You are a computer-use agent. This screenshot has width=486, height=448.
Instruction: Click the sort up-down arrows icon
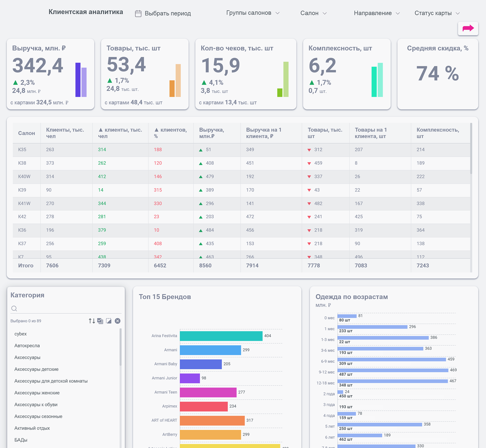pyautogui.click(x=92, y=321)
